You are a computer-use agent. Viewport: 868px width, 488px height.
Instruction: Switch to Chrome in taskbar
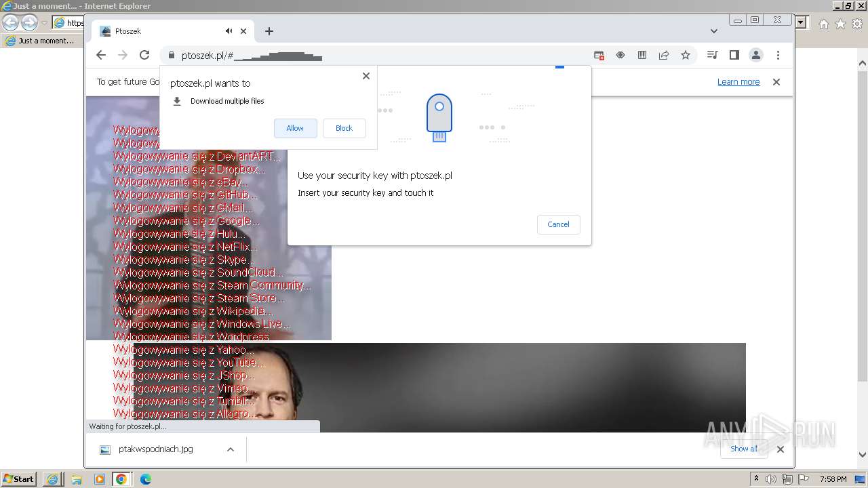click(x=121, y=479)
